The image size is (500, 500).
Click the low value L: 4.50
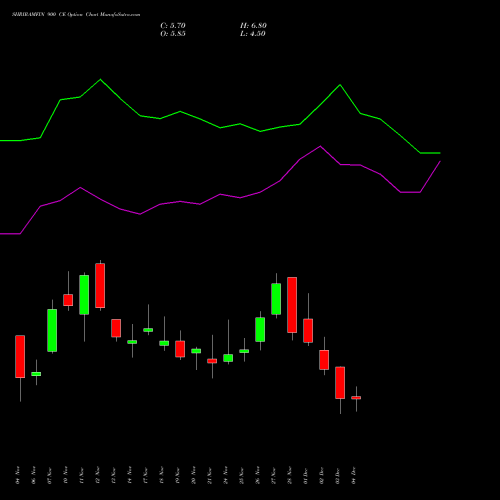(253, 34)
